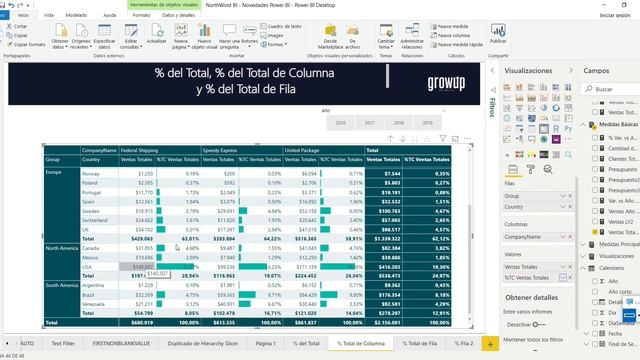Viewport: 640px width, 360px height.
Task: Open the Botones insert menu
Action: [x=249, y=36]
